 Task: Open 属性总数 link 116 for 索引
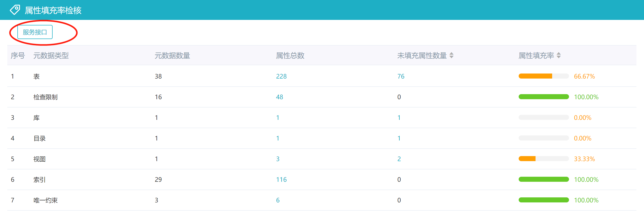click(281, 180)
